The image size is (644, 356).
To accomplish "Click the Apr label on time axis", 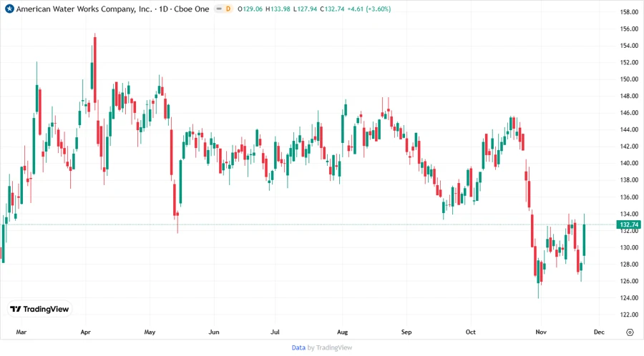I will point(85,332).
